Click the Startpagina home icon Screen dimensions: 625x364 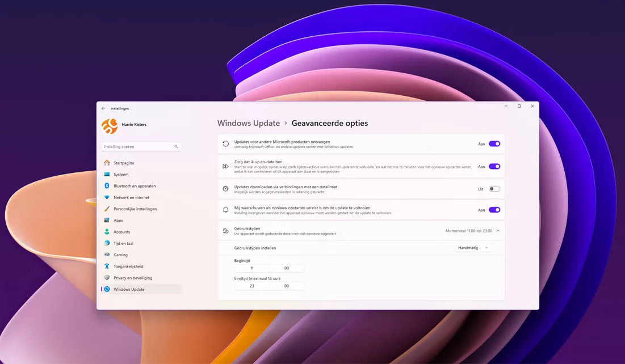tap(107, 163)
